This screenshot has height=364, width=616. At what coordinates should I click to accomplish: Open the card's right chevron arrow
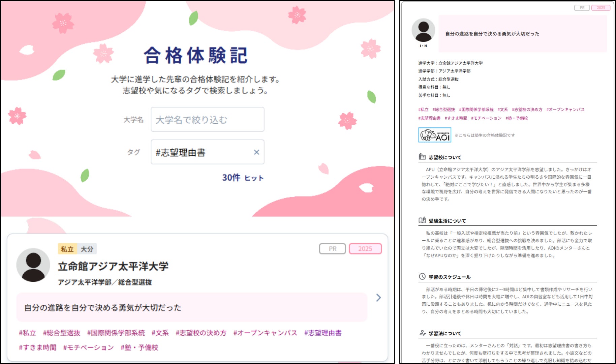[378, 298]
